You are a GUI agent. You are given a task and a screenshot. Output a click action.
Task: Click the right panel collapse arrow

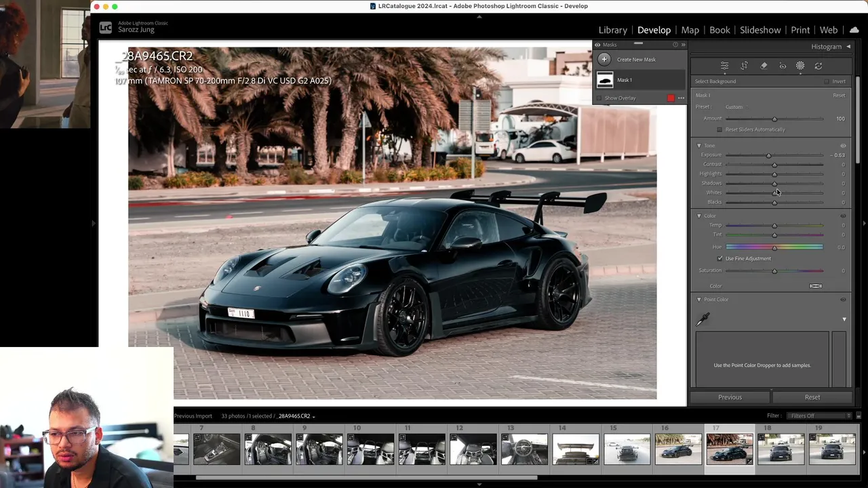point(864,223)
